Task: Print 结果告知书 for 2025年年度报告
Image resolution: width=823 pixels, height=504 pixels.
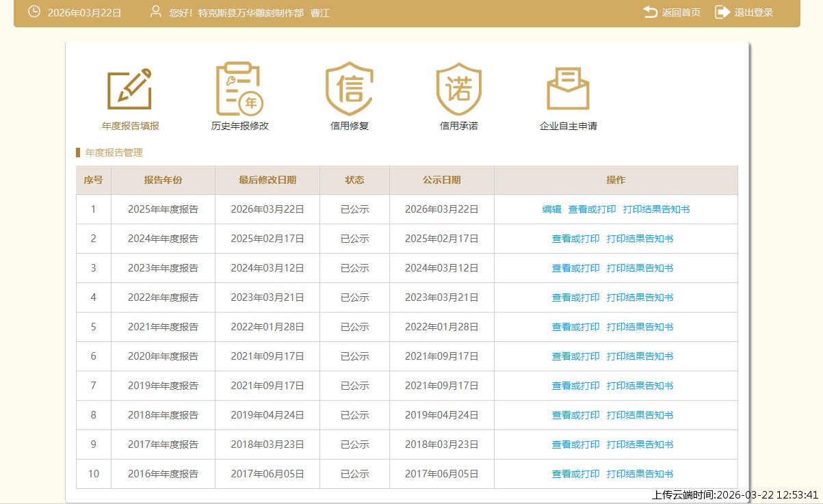Action: [x=656, y=209]
